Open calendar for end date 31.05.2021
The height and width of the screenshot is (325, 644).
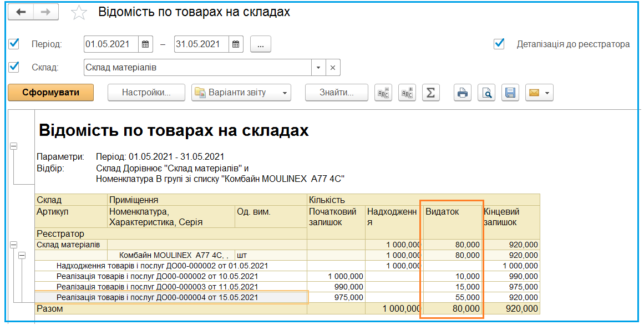(236, 44)
